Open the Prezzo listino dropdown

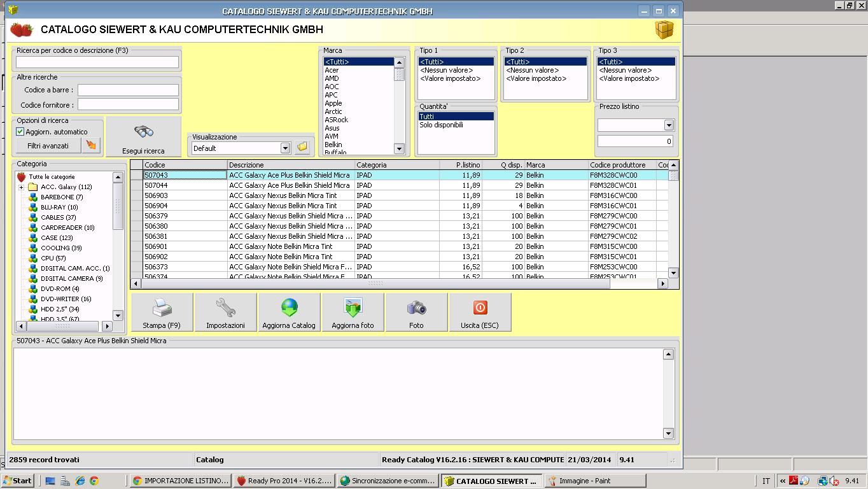pos(669,125)
